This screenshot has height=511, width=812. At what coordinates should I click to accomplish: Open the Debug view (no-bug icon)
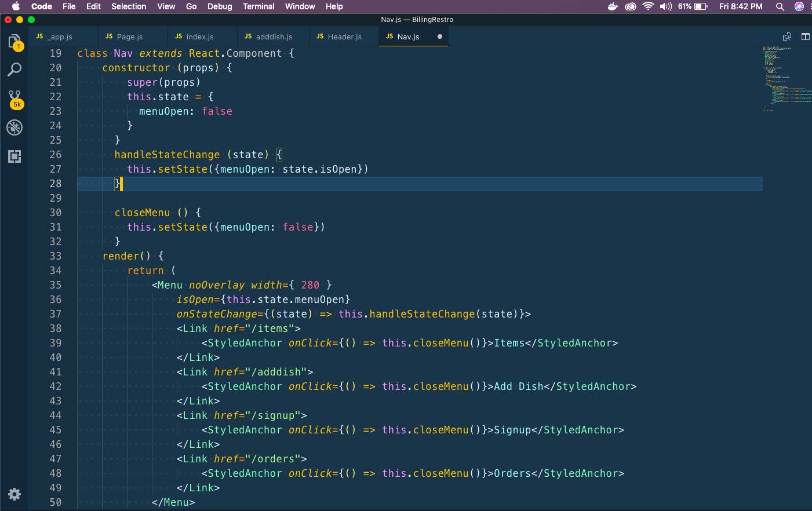(x=14, y=127)
